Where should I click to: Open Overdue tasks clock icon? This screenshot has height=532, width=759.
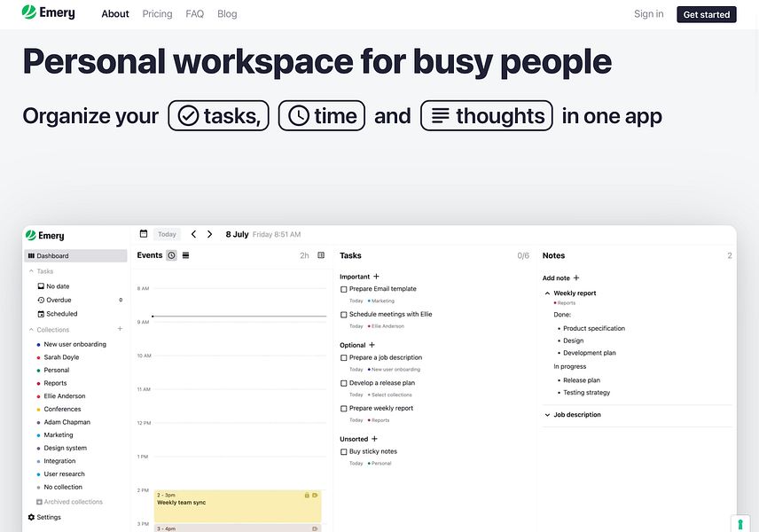pos(41,300)
